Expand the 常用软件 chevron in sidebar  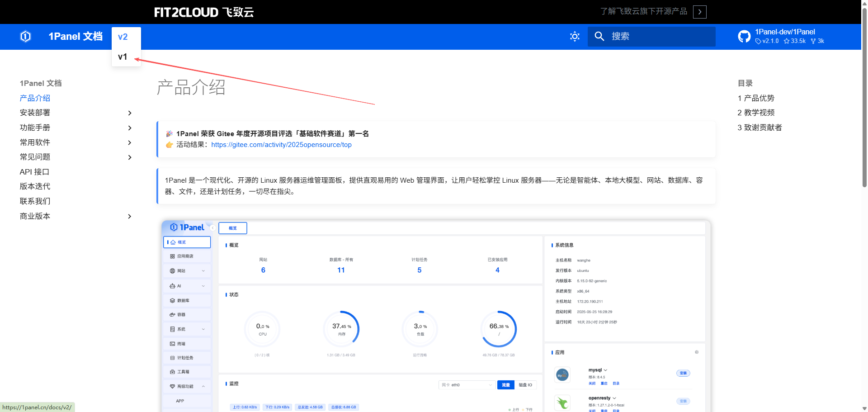(130, 143)
